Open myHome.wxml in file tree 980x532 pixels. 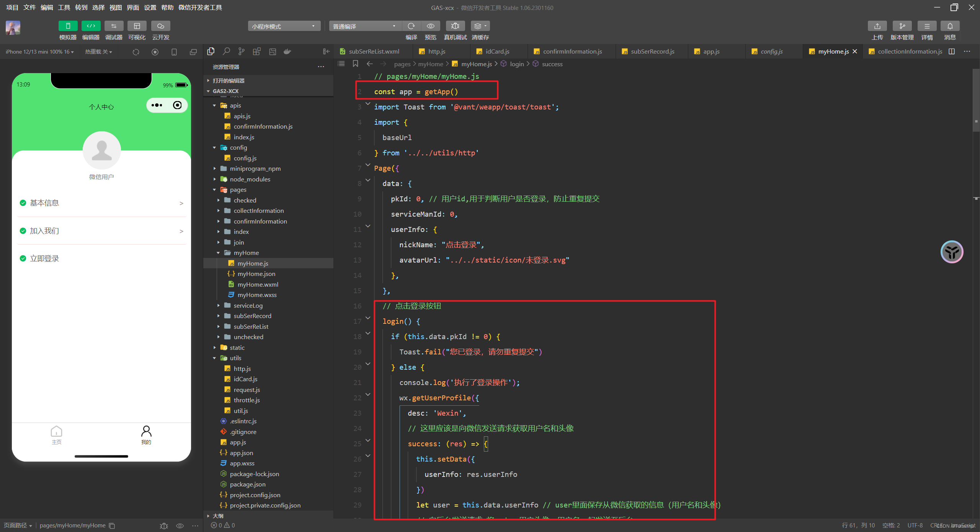(x=258, y=284)
